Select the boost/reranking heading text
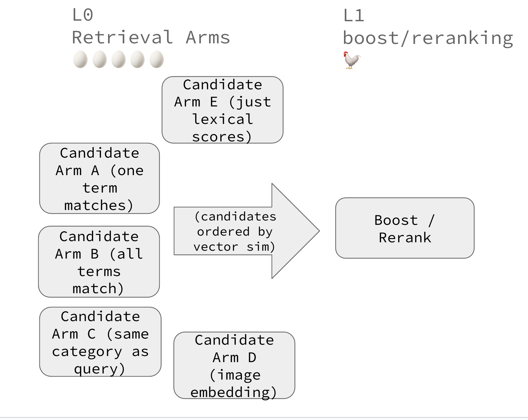 click(428, 38)
